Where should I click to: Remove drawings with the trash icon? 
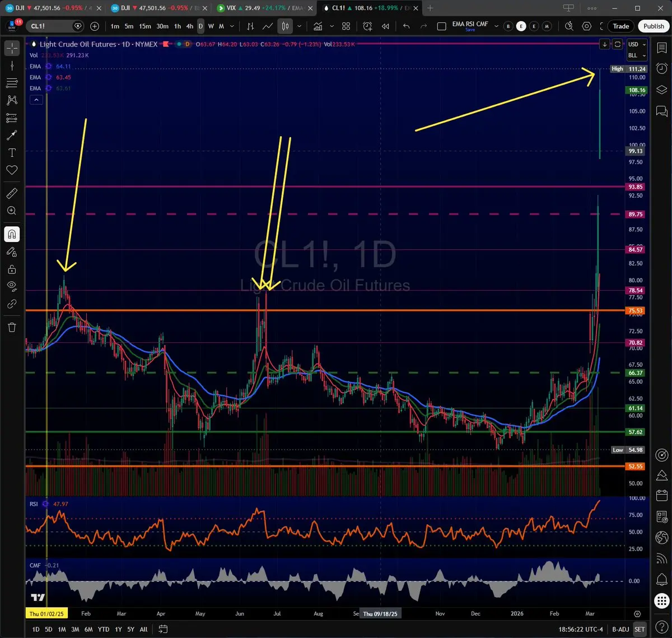pyautogui.click(x=12, y=327)
